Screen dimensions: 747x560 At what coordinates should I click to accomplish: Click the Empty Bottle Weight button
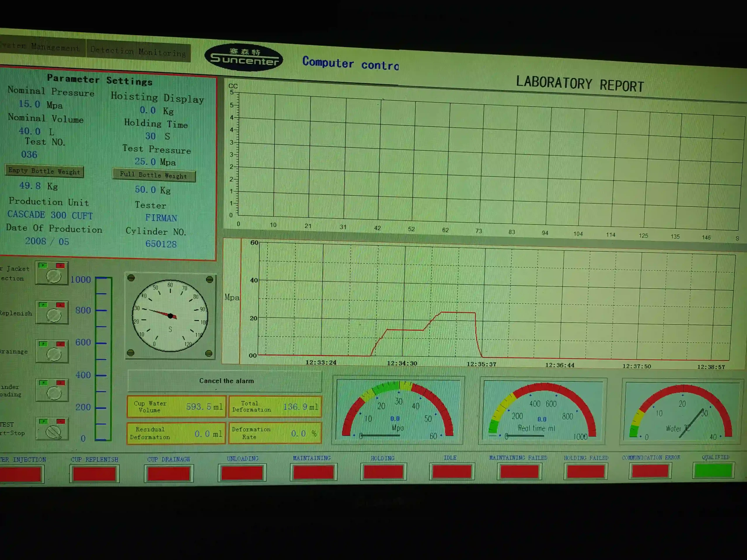click(44, 171)
